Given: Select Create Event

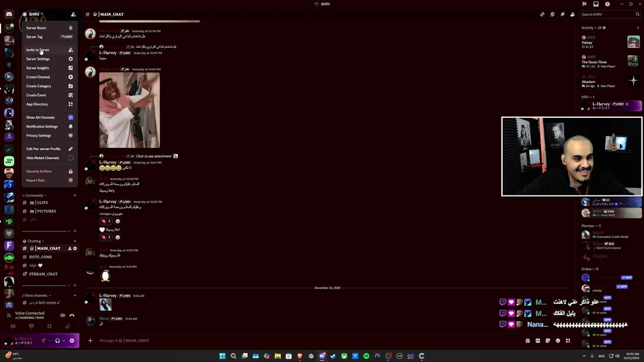Looking at the screenshot, I should [49, 95].
